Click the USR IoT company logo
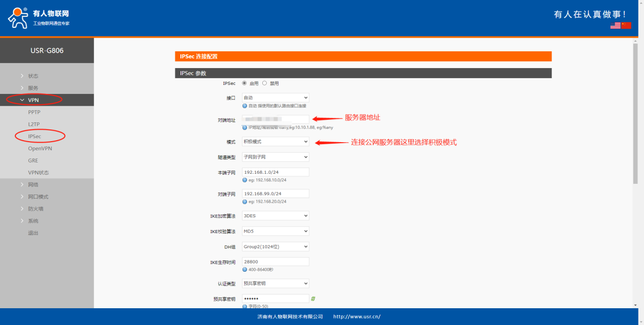 (39, 18)
